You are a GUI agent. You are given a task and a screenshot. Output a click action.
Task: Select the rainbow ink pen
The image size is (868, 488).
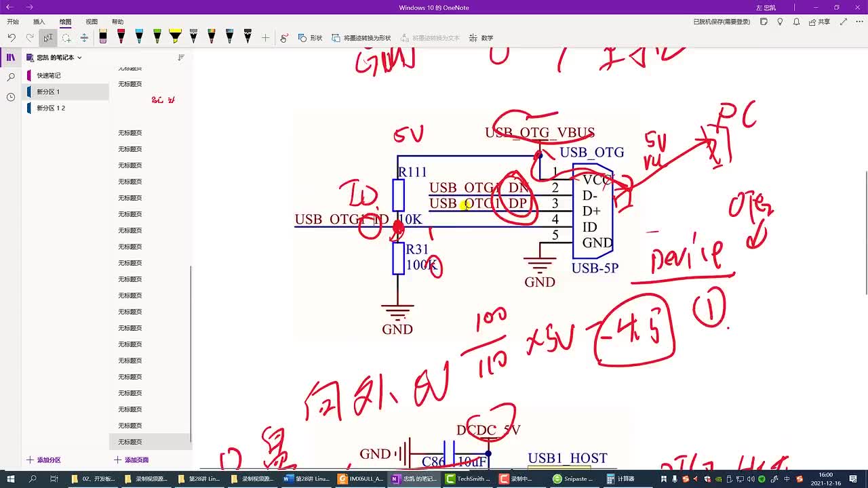pos(212,37)
